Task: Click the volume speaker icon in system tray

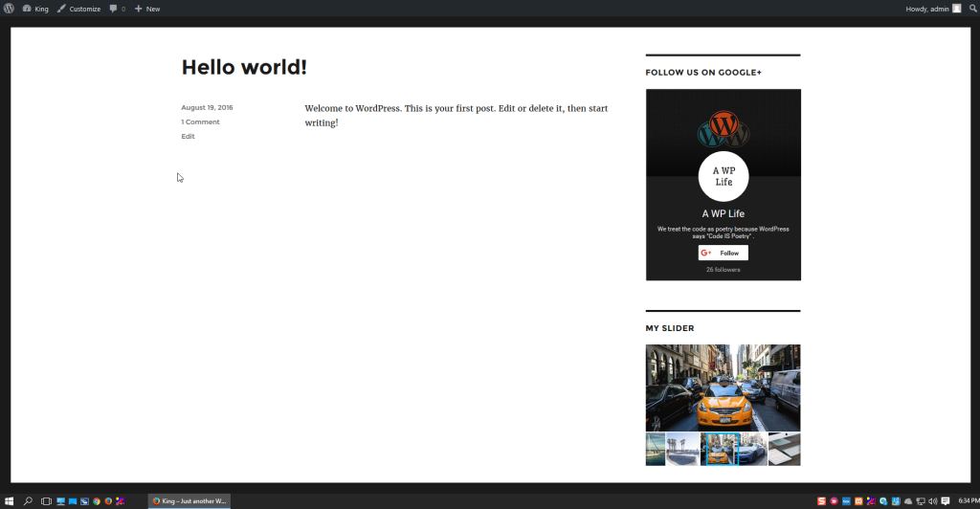Action: pos(932,500)
